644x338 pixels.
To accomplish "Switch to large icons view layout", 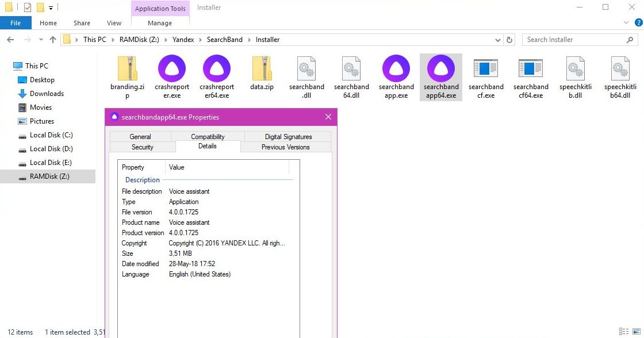I will tap(637, 332).
